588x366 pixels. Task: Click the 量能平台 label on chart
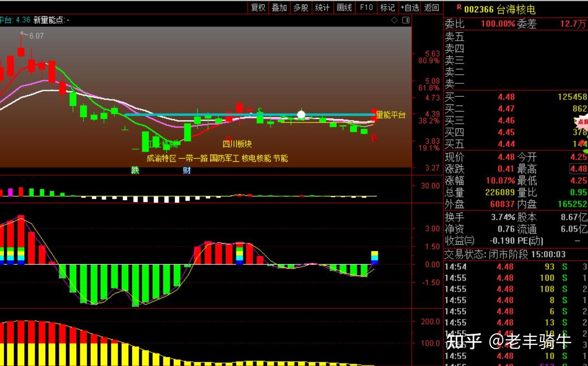[391, 115]
